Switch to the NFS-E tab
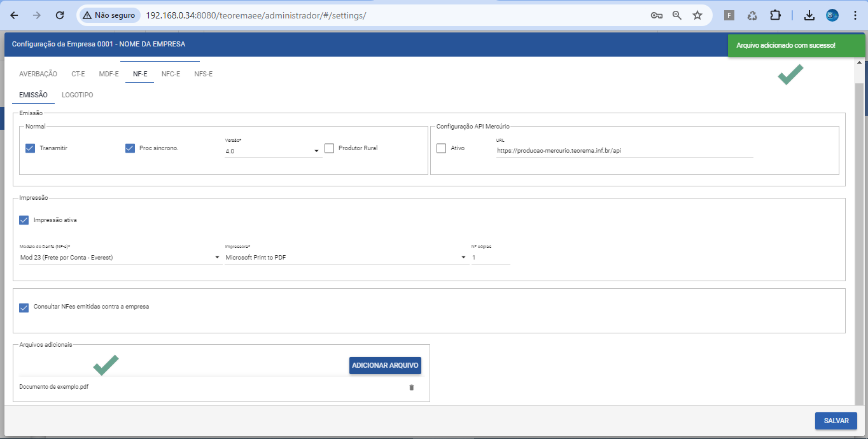868x439 pixels. 204,74
